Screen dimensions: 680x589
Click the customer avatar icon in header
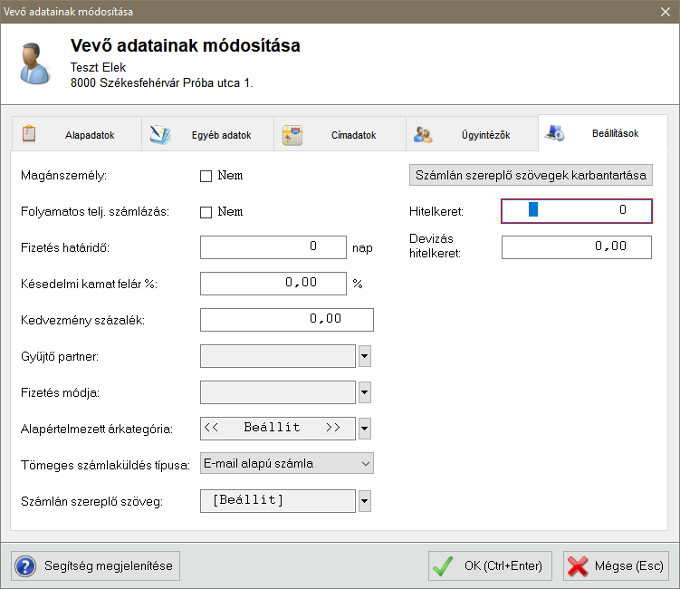coord(37,63)
